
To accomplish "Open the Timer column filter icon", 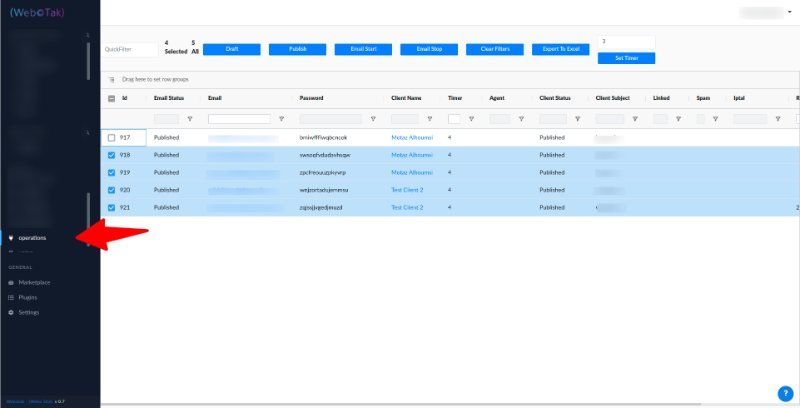I will click(x=471, y=119).
